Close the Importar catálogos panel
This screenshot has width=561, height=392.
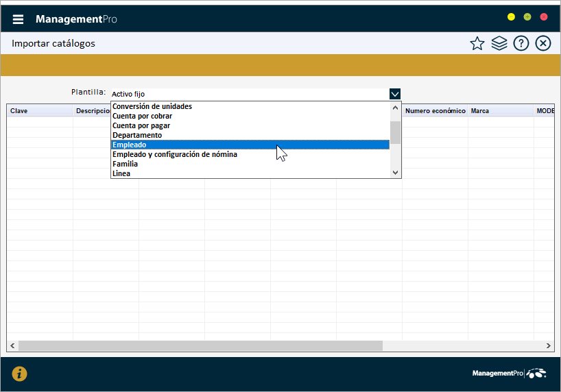[x=542, y=44]
